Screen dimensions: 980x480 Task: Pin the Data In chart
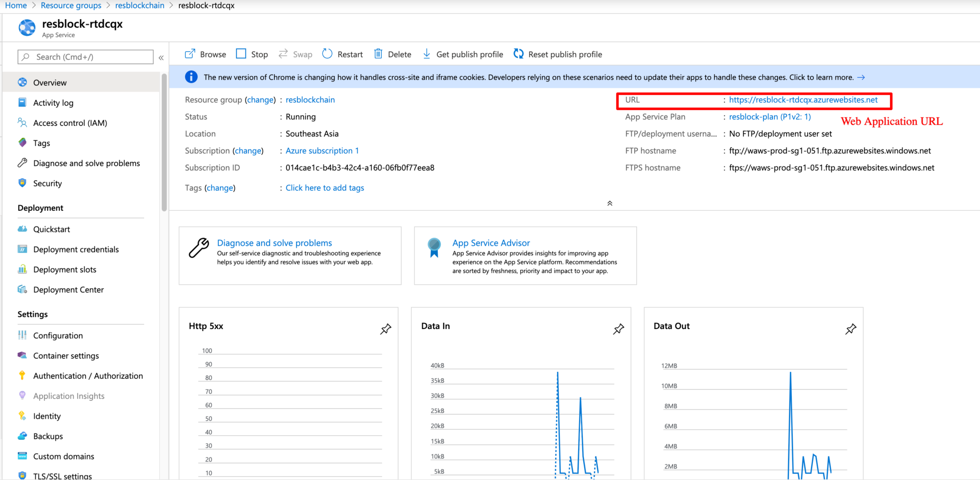pos(618,329)
